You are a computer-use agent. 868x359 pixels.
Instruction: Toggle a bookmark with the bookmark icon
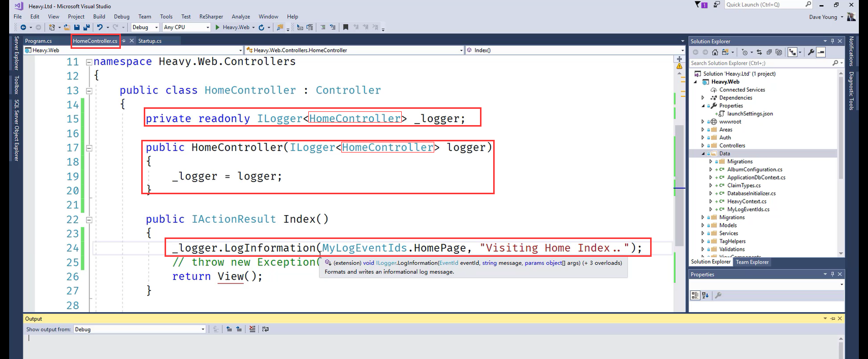(345, 27)
